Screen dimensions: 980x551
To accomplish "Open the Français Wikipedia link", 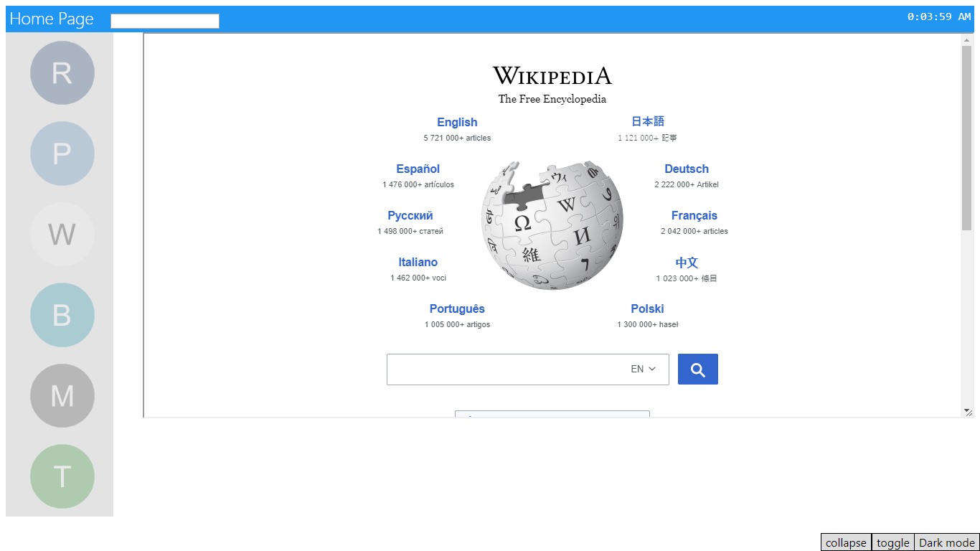I will 694,215.
